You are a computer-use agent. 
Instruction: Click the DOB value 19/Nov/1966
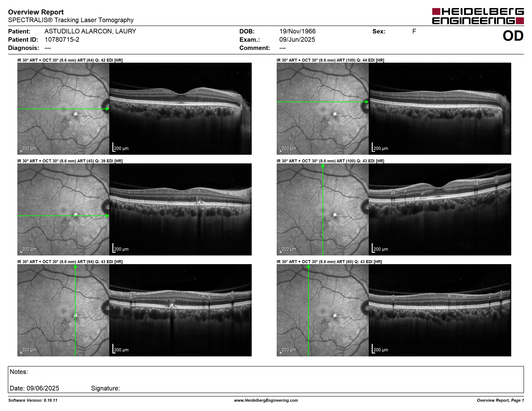point(297,31)
